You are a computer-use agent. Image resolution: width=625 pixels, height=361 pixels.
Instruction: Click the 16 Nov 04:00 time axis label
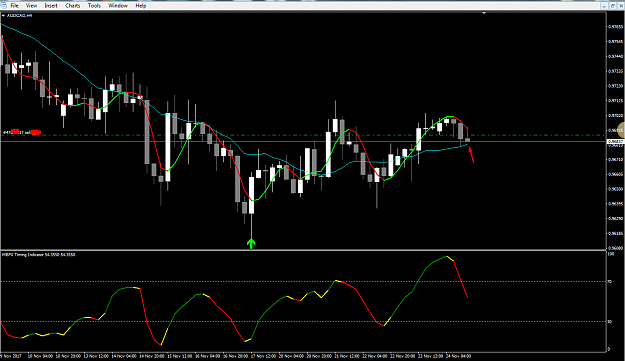click(207, 356)
